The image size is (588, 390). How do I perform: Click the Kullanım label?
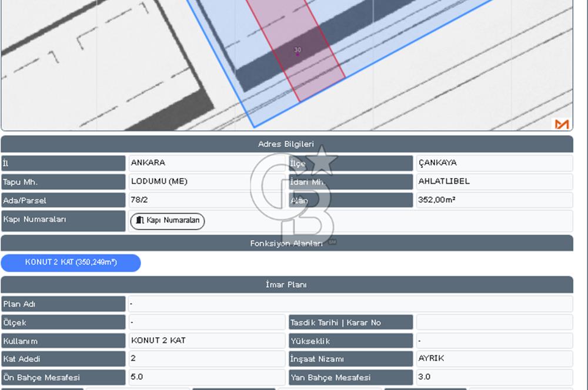point(63,341)
